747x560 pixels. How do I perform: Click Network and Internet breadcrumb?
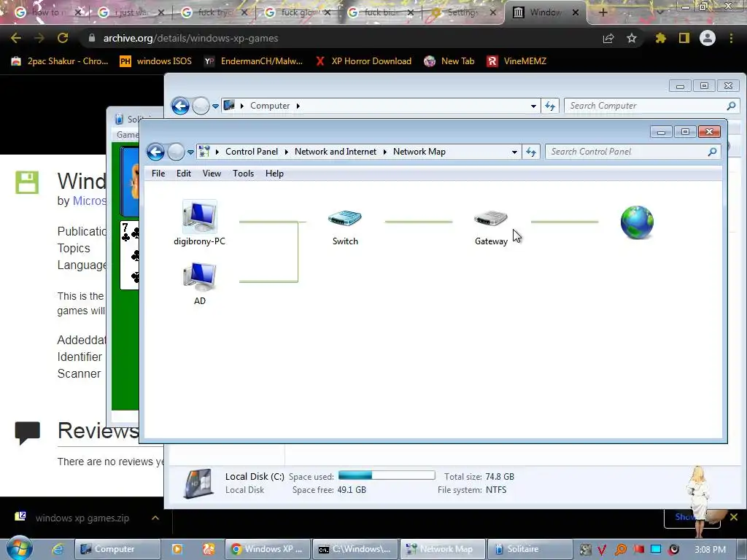[336, 152]
